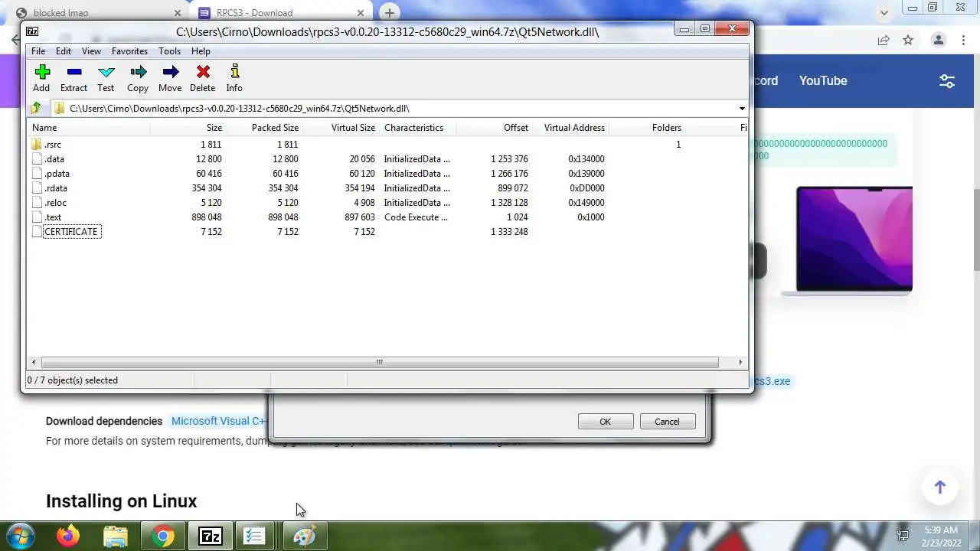Click Cancel in the dialog behind 7-Zip

click(667, 422)
